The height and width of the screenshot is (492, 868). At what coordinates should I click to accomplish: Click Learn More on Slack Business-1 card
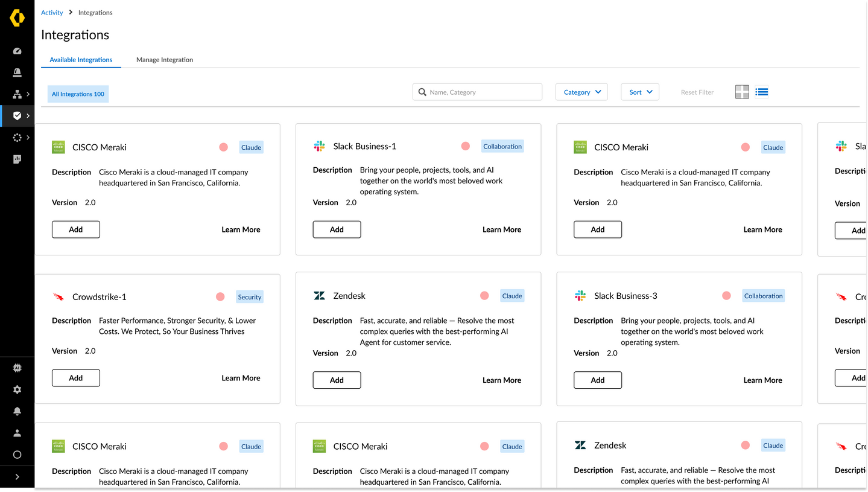[x=502, y=229]
